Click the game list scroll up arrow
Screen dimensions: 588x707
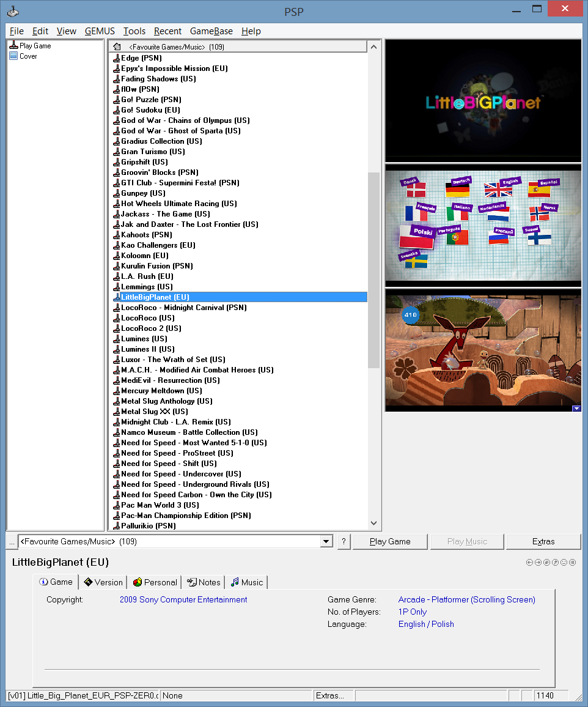click(x=373, y=46)
